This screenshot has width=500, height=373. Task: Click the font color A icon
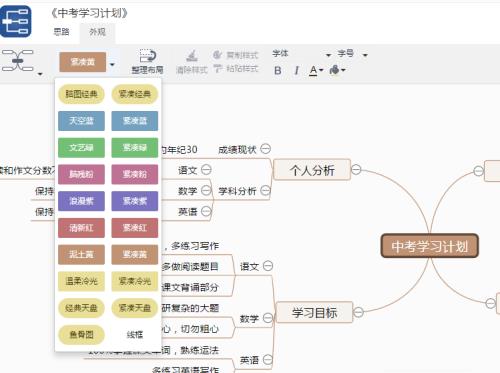click(313, 71)
